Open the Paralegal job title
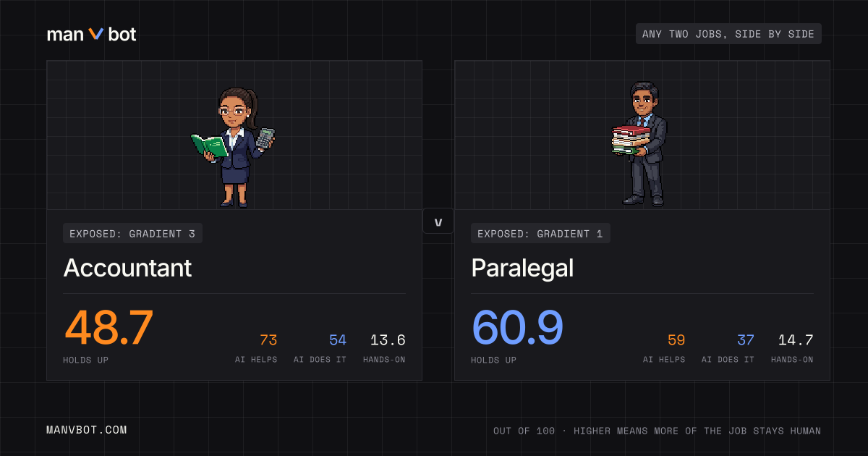The width and height of the screenshot is (868, 456). point(522,268)
